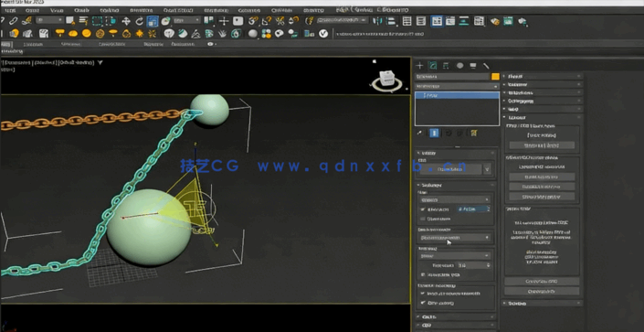Open the Modifier List dropdown
The width and height of the screenshot is (644, 332).
coord(457,86)
